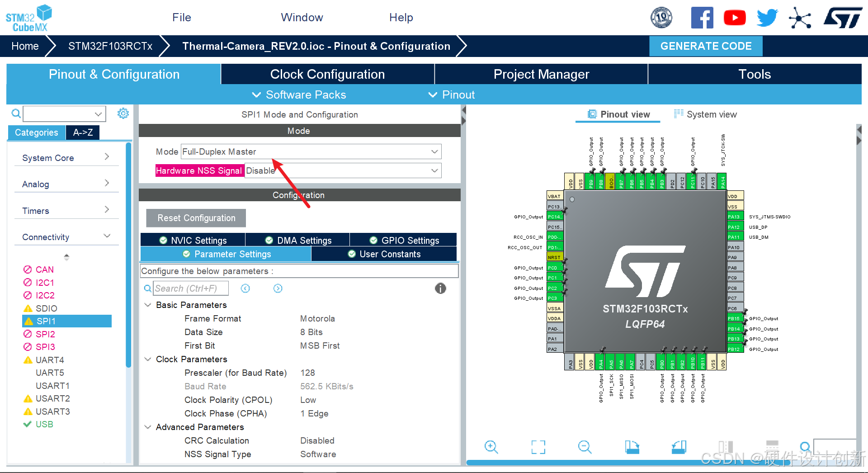Open the SPI1 Mode dropdown
The image size is (868, 473).
pos(311,151)
